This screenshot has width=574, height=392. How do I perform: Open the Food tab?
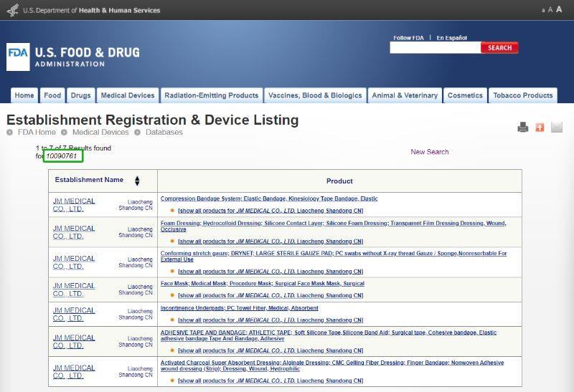[52, 95]
